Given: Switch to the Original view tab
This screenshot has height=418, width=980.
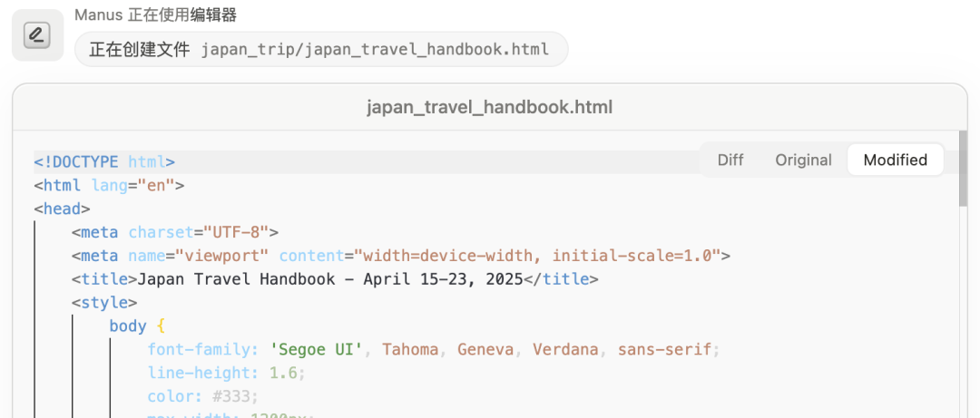Looking at the screenshot, I should coord(803,160).
